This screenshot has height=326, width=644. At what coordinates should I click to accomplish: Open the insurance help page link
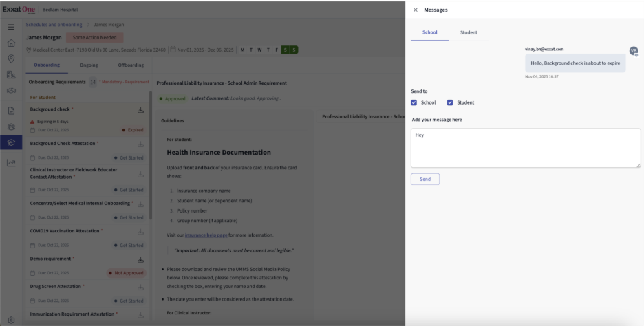pos(210,235)
